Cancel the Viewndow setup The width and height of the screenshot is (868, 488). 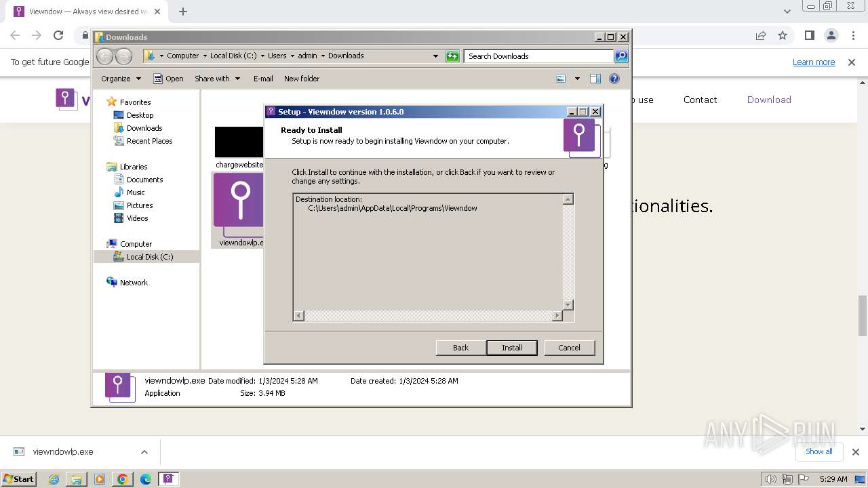569,348
